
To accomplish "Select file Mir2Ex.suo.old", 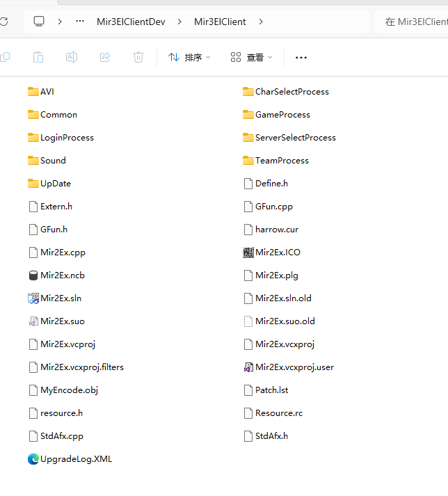I will click(x=280, y=321).
